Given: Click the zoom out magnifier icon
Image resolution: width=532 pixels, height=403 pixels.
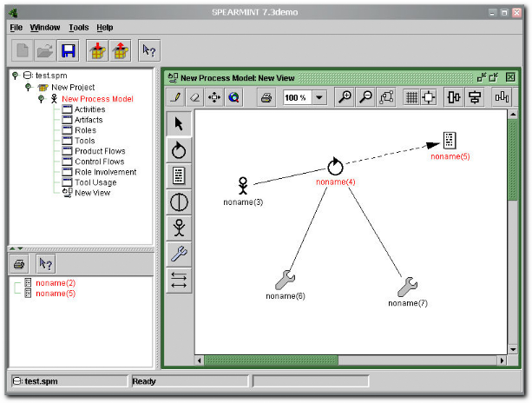Looking at the screenshot, I should [x=365, y=97].
